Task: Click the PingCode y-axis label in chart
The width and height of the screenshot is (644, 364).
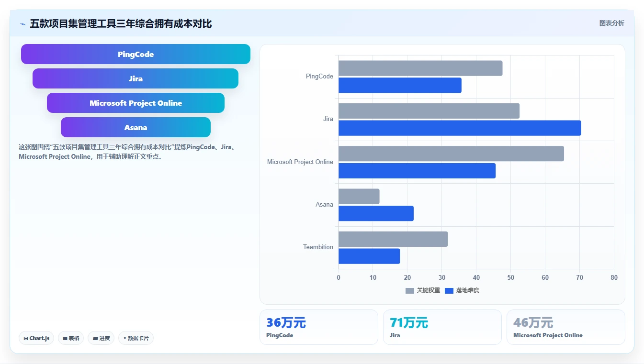Action: [319, 76]
